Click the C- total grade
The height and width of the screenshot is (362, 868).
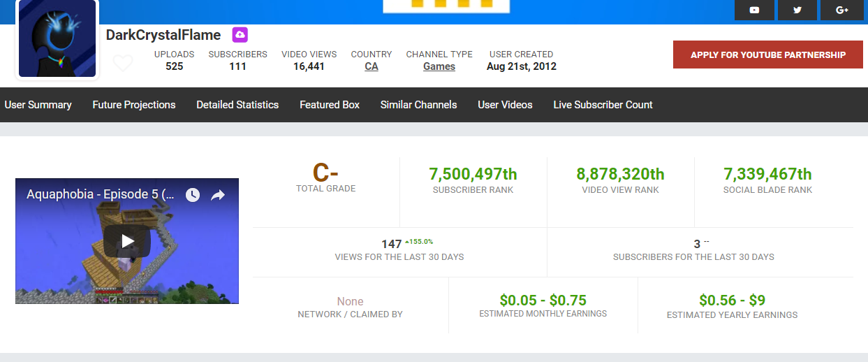tap(326, 172)
